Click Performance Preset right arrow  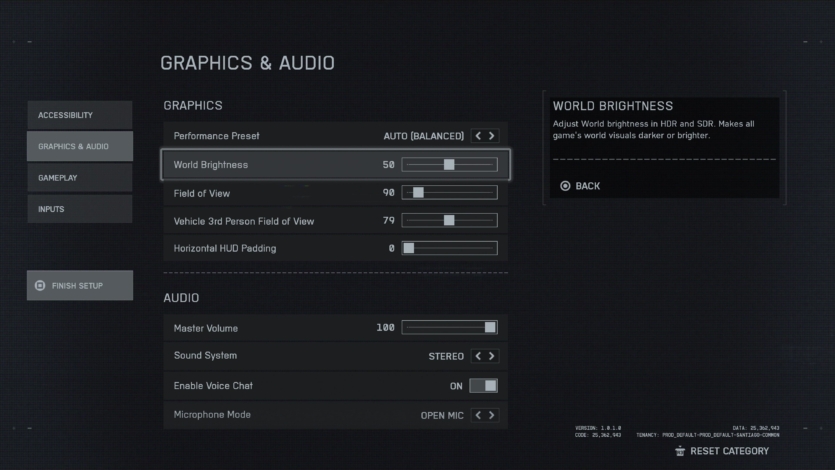click(x=491, y=136)
